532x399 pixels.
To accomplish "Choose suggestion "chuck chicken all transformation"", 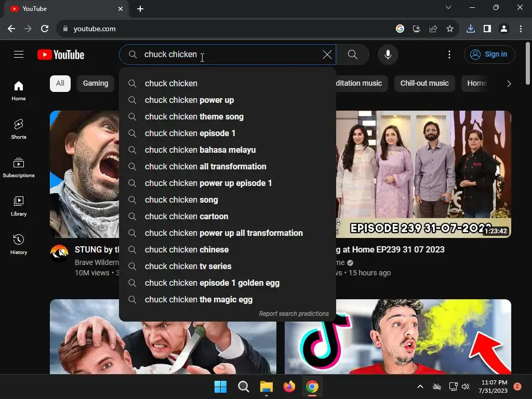I will [228, 167].
